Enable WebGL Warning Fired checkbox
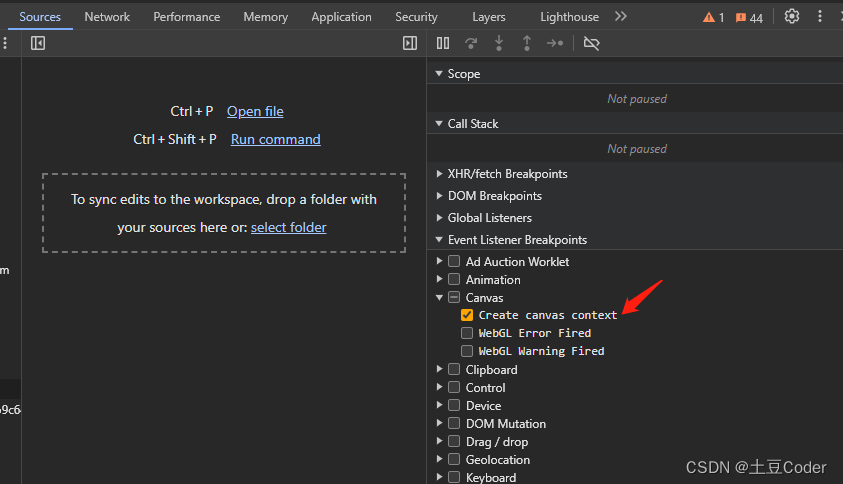 pyautogui.click(x=467, y=351)
